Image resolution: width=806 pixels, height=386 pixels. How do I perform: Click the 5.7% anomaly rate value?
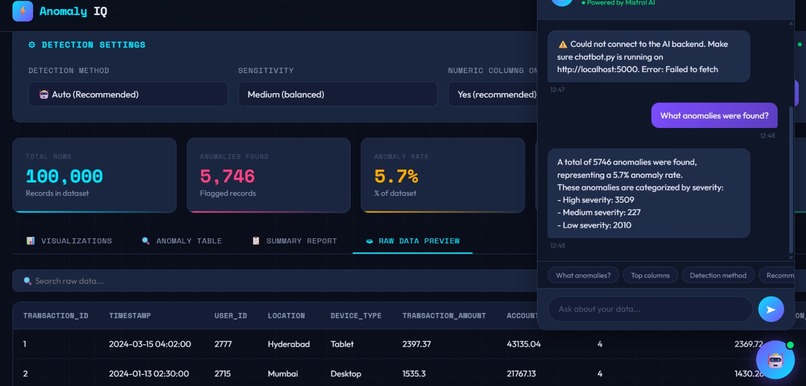[x=396, y=176]
